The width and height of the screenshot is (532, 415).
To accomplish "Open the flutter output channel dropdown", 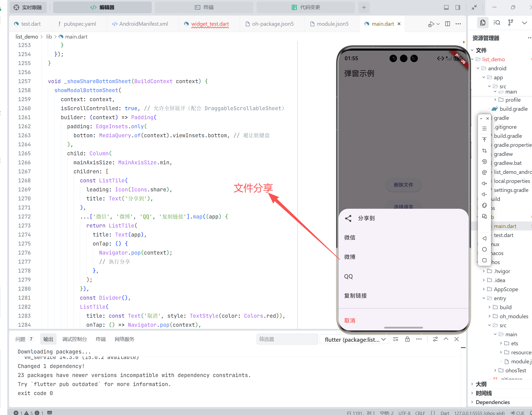I will point(355,339).
